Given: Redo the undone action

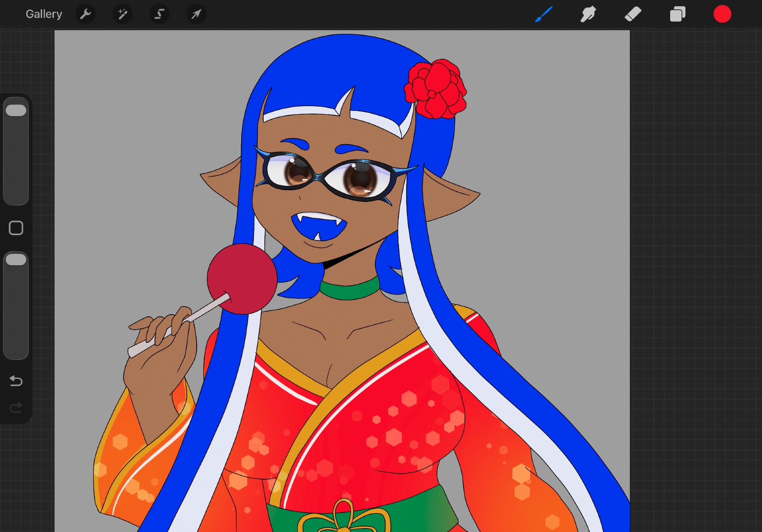Looking at the screenshot, I should pos(16,408).
